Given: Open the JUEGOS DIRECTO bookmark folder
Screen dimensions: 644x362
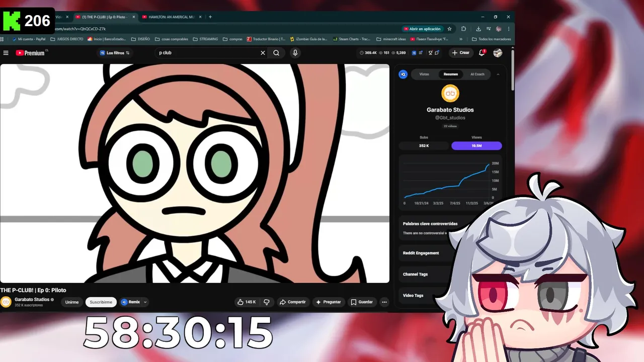Looking at the screenshot, I should [67, 39].
